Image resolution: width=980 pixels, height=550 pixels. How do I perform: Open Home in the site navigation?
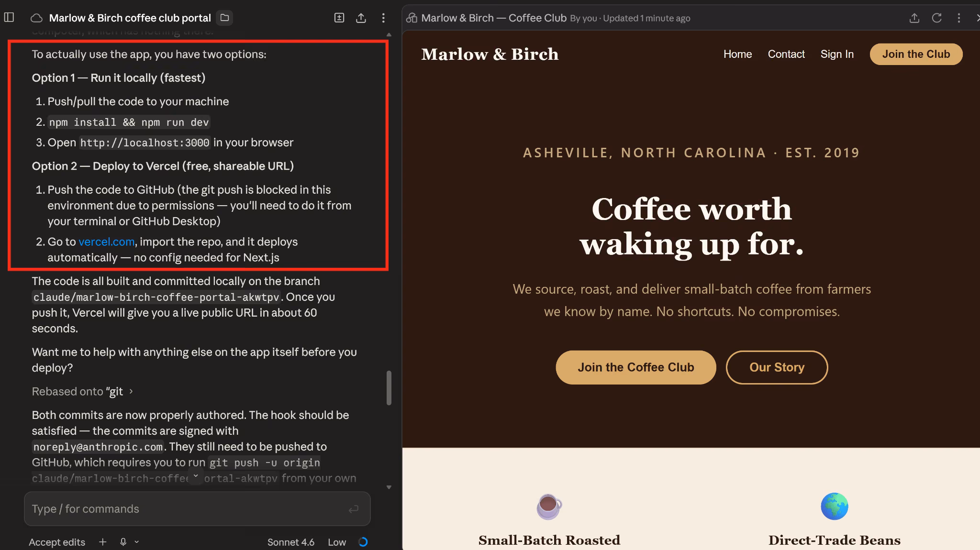737,54
